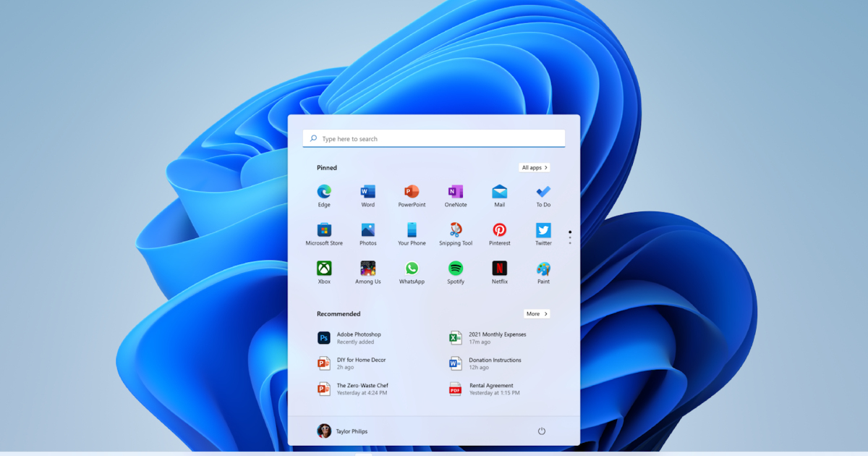Image resolution: width=868 pixels, height=456 pixels.
Task: Expand the All apps list
Action: point(535,168)
